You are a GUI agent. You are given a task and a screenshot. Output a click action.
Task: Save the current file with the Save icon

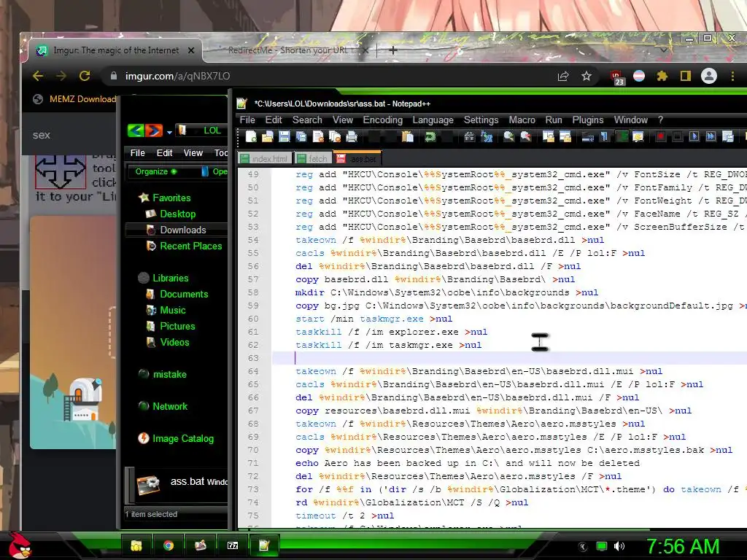click(x=285, y=137)
